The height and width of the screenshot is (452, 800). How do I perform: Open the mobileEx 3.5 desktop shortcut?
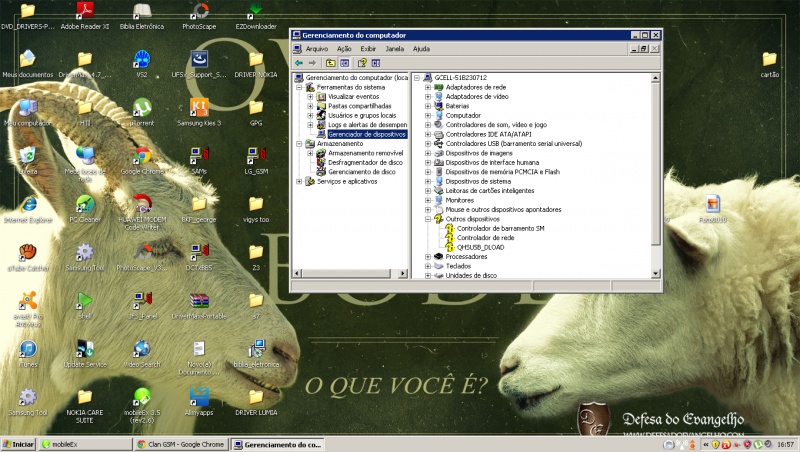(x=142, y=406)
